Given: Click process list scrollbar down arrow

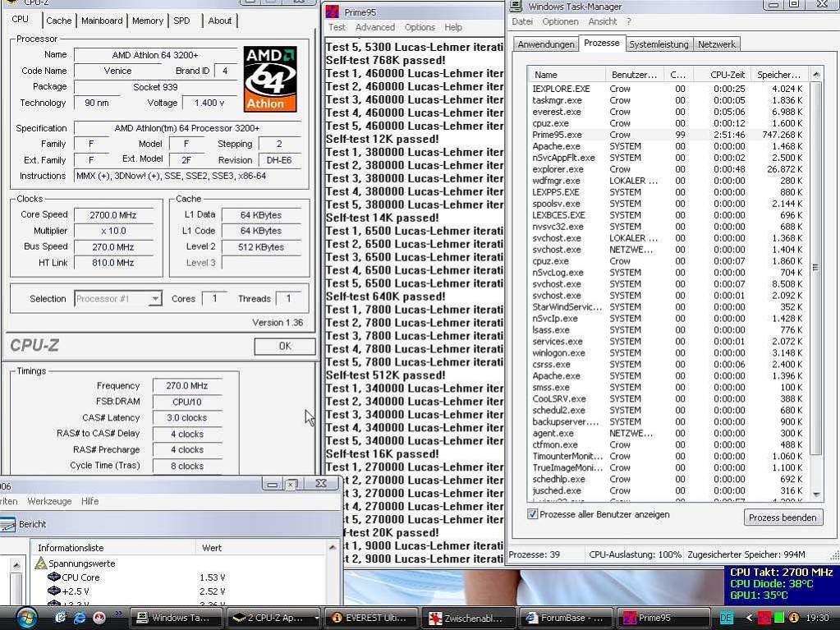Looking at the screenshot, I should tap(816, 494).
